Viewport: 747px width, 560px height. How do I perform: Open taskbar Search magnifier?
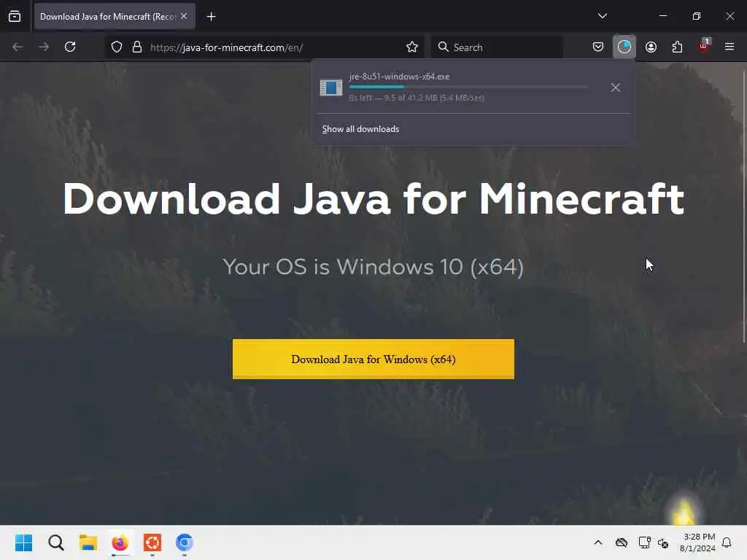55,542
